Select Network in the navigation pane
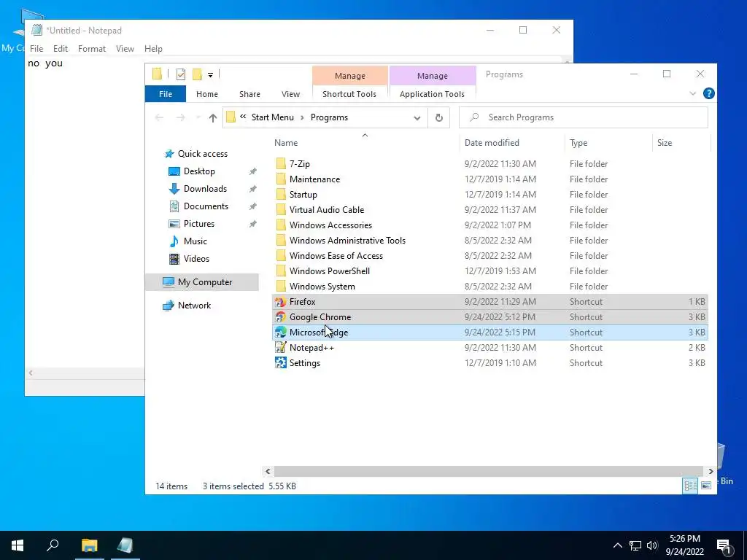747x560 pixels. [x=194, y=306]
